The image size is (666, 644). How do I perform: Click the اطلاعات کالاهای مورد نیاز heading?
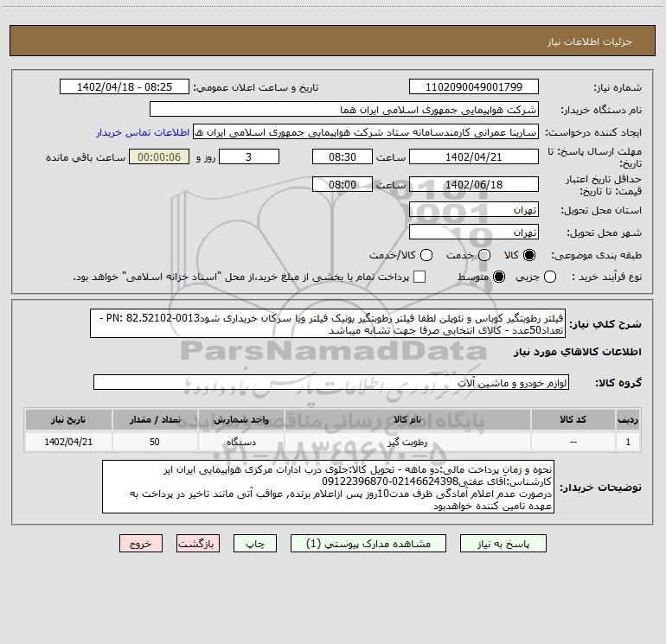tap(578, 352)
